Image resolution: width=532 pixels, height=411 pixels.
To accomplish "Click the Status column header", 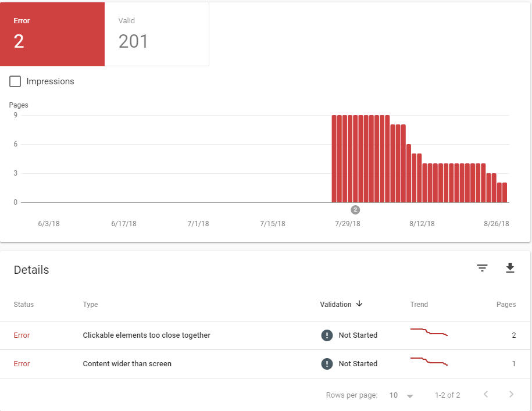I will (24, 305).
